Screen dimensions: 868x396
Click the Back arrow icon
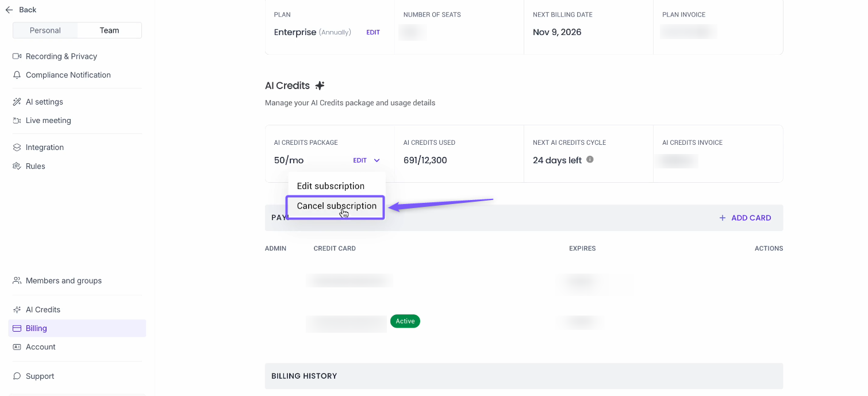coord(9,10)
